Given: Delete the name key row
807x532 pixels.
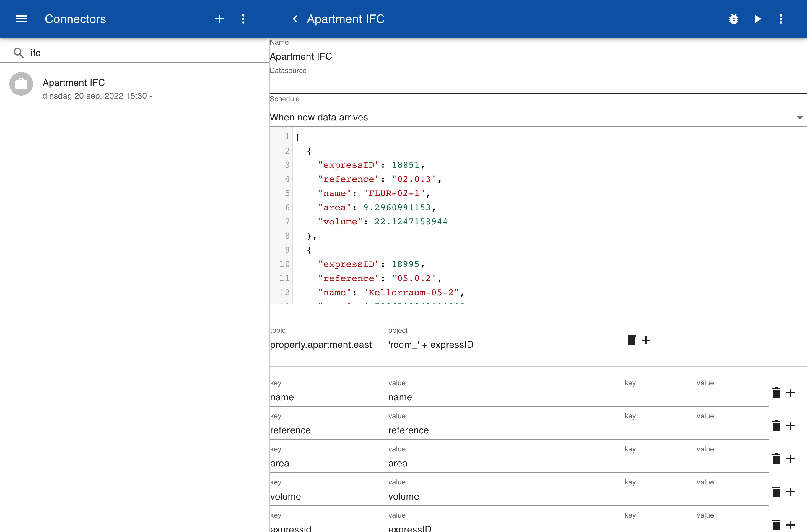Looking at the screenshot, I should pos(776,393).
